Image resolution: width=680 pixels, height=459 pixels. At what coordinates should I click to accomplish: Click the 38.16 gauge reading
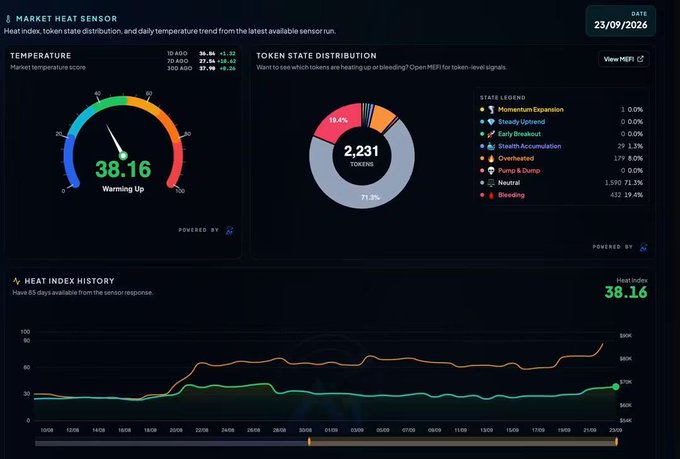pos(123,169)
